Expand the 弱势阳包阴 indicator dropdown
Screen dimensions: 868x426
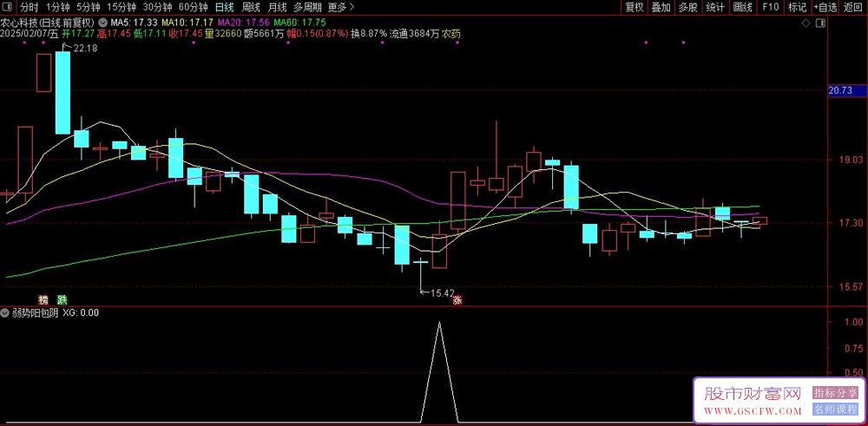click(x=5, y=312)
